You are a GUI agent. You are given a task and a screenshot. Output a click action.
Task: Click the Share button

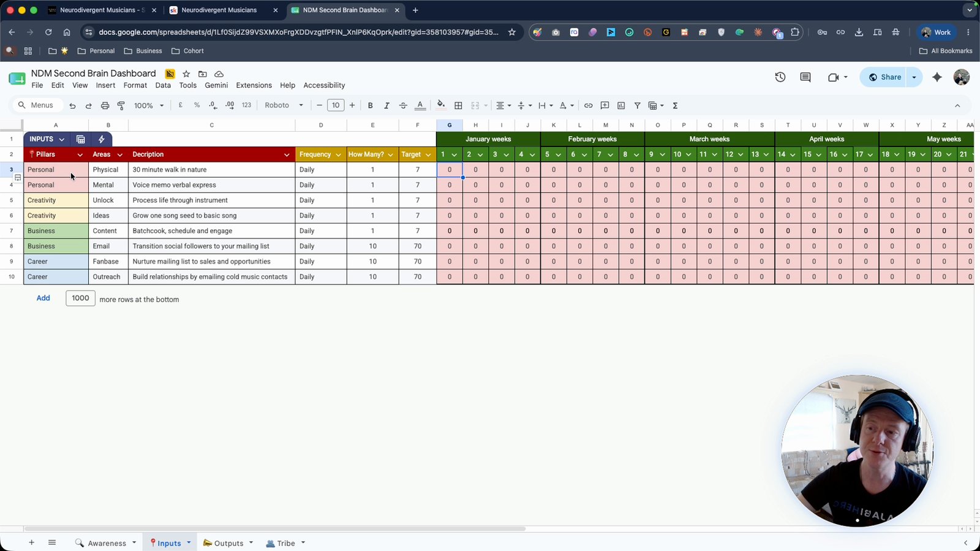(884, 77)
